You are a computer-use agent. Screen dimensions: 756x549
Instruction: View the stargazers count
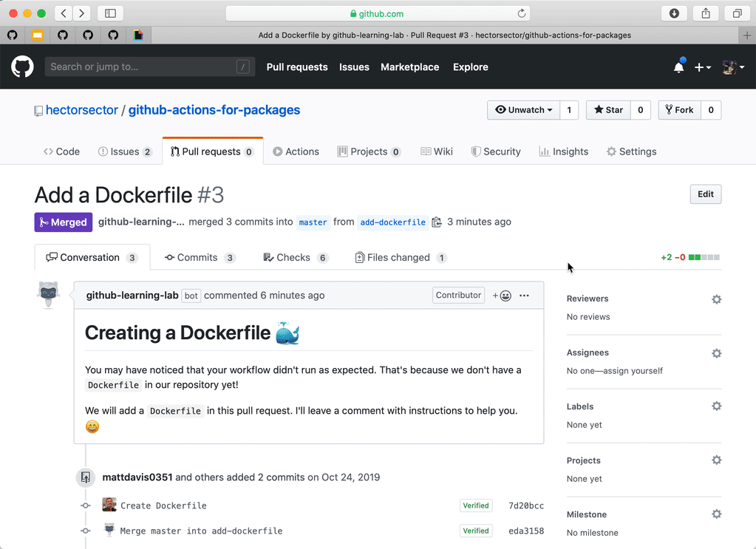[640, 110]
